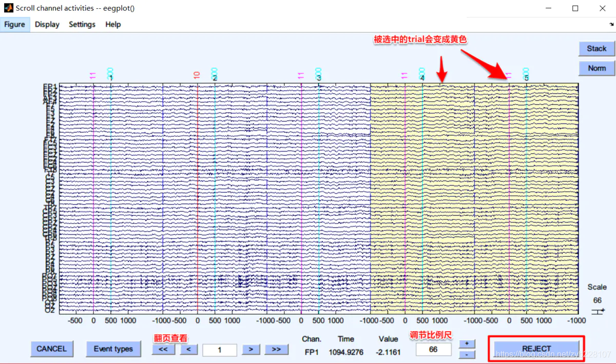The width and height of the screenshot is (616, 364).
Task: Click the scale value field showing 66
Action: (434, 349)
